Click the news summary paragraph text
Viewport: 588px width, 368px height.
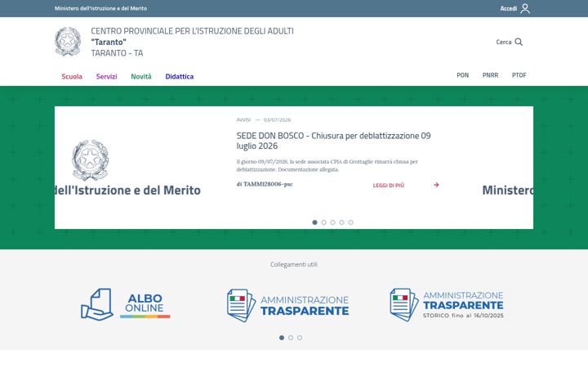coord(327,165)
